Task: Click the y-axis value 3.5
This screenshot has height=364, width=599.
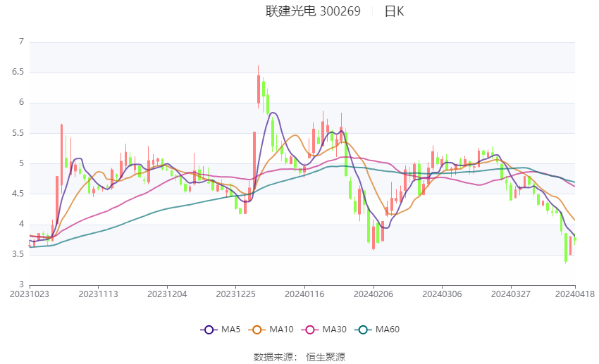Action: tap(18, 254)
